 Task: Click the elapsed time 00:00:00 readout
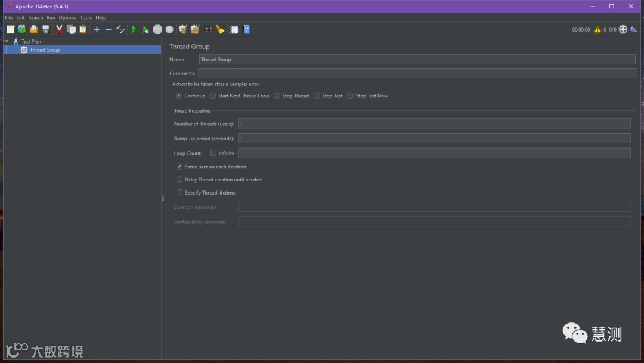(x=581, y=30)
